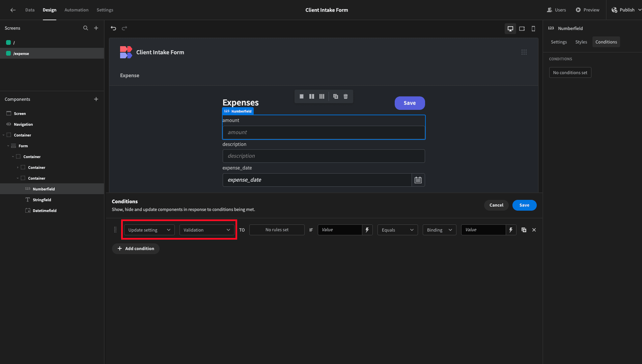The image size is (642, 364).
Task: Save the conditions with blue Save button
Action: coord(524,205)
